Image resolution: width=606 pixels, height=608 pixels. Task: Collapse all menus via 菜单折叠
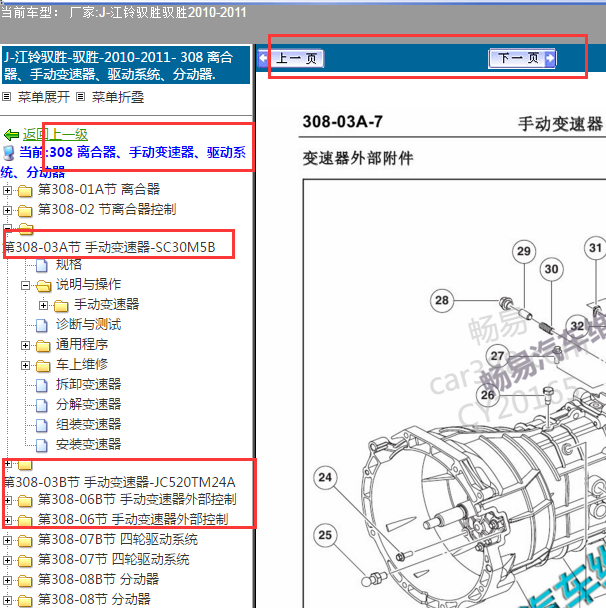pos(118,97)
